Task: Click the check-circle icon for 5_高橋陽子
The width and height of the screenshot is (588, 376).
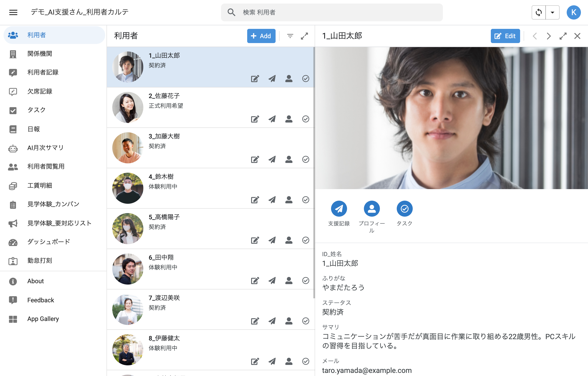Action: 306,240
